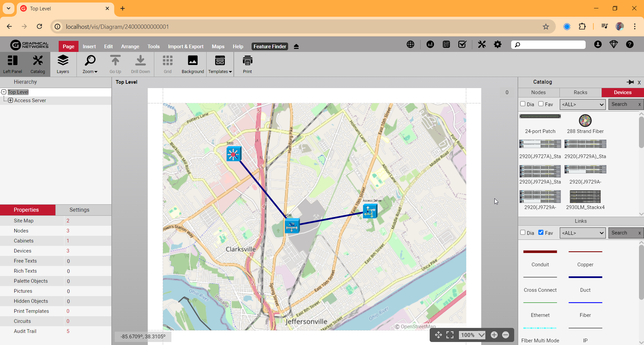Select the Conduit link line swatch
Image resolution: width=644 pixels, height=345 pixels.
[540, 252]
